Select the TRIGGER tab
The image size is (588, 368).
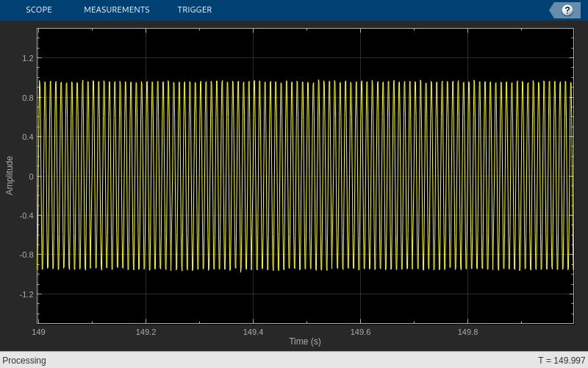tap(195, 10)
